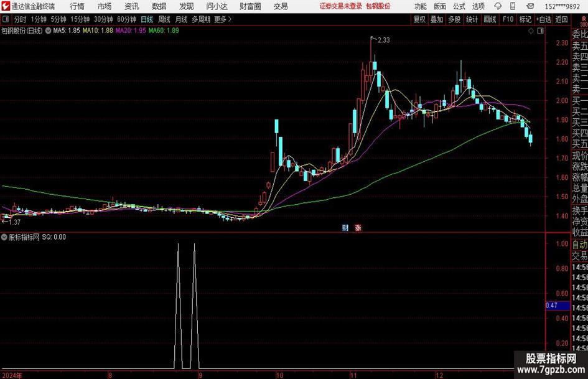Click the red R marker at top right
Viewport: 588px width, 379px height.
[x=584, y=19]
